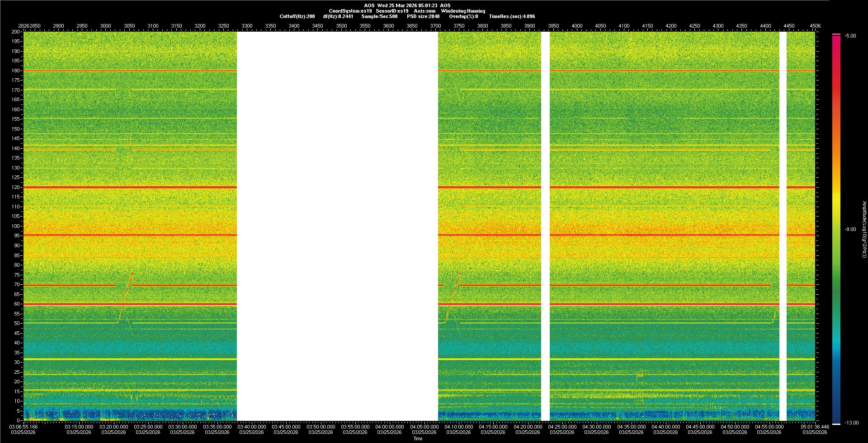Click the 120 tick on the frequency axis
Image resolution: width=868 pixels, height=443 pixels.
[16, 187]
